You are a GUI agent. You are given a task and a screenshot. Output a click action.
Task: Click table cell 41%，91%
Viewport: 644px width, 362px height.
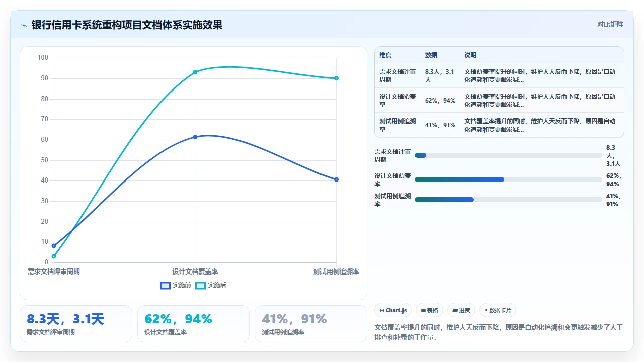coord(440,125)
